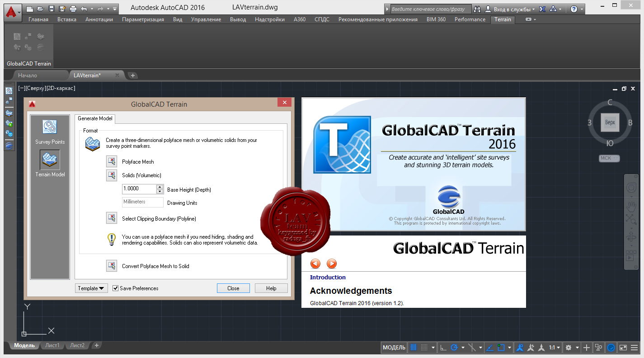Open the Template dropdown button

91,288
